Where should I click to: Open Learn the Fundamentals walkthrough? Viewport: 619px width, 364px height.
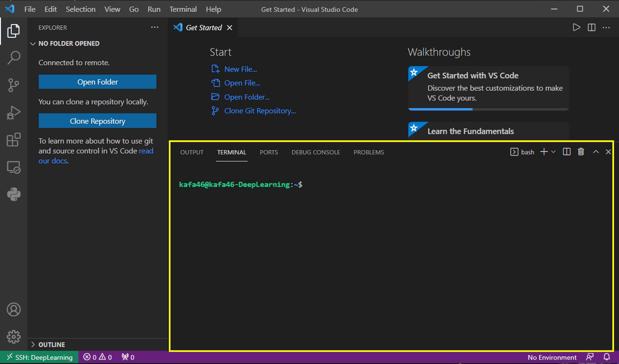point(488,131)
